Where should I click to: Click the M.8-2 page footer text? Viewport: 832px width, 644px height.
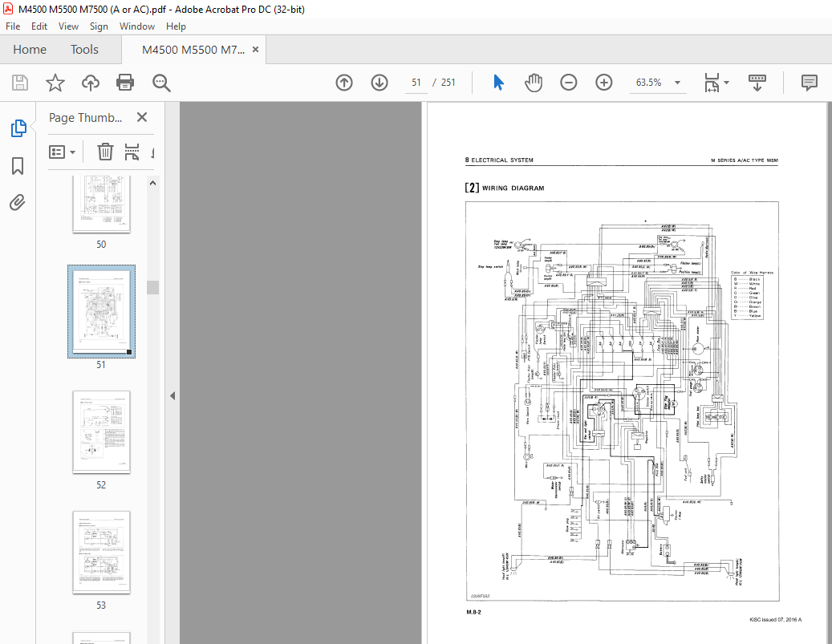pyautogui.click(x=474, y=612)
